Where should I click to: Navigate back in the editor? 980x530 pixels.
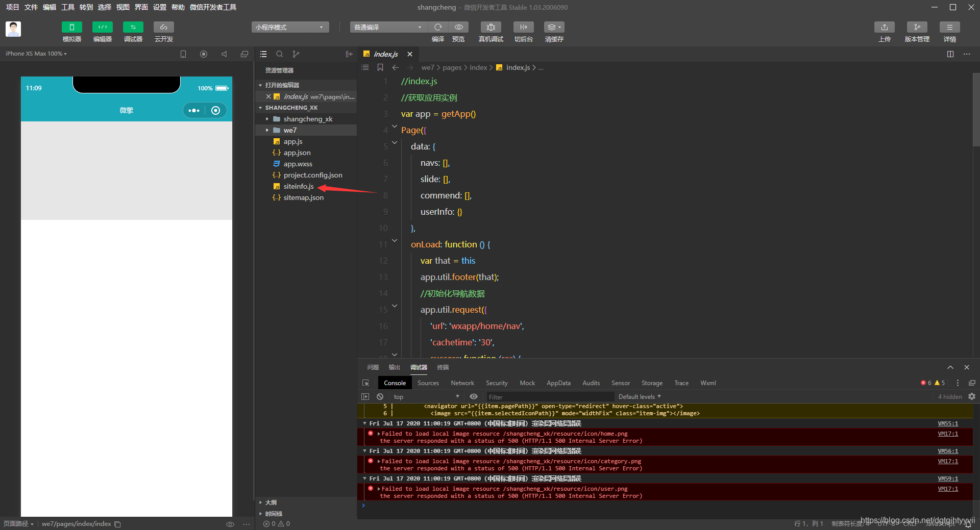point(396,67)
